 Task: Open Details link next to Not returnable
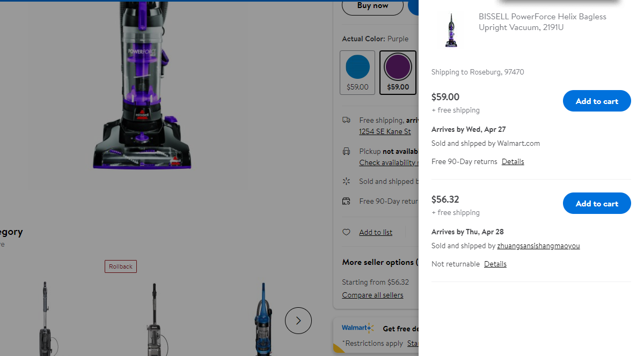(x=495, y=264)
